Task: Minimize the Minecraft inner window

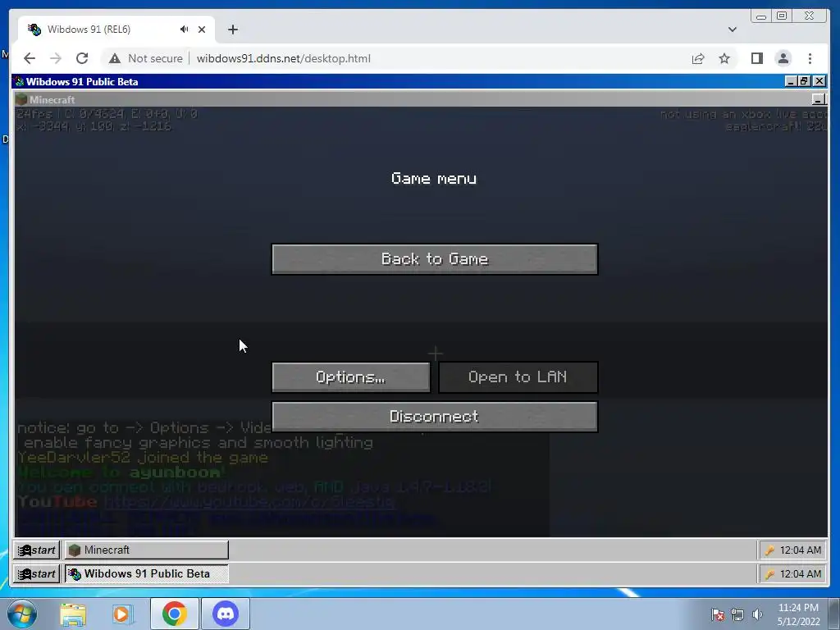Action: 819,99
